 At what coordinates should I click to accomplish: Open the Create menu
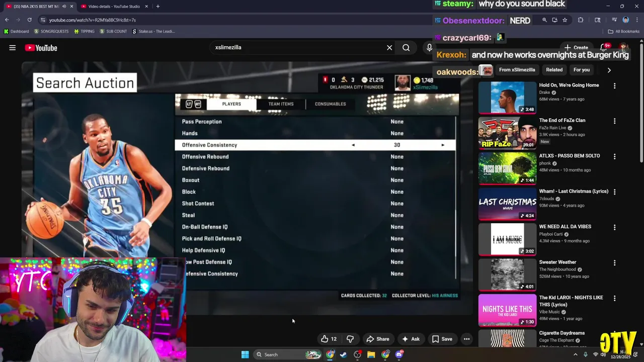pyautogui.click(x=576, y=48)
